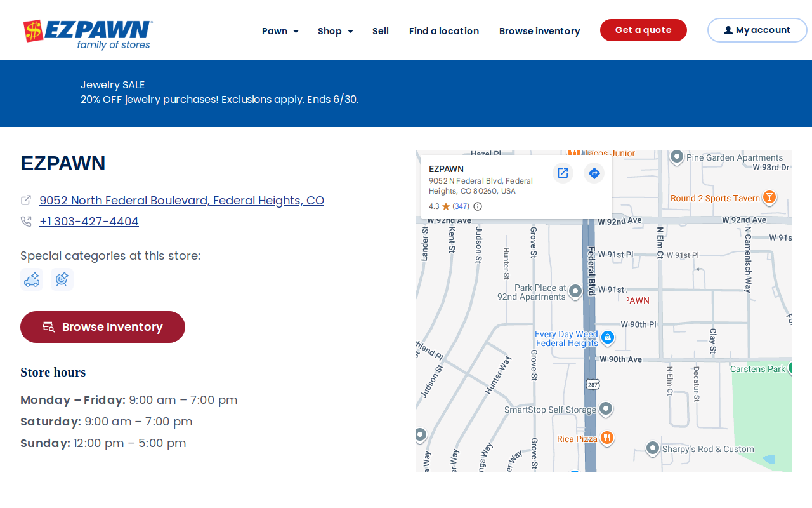This screenshot has width=812, height=508.
Task: Click the archery target special category icon
Action: pyautogui.click(x=62, y=279)
